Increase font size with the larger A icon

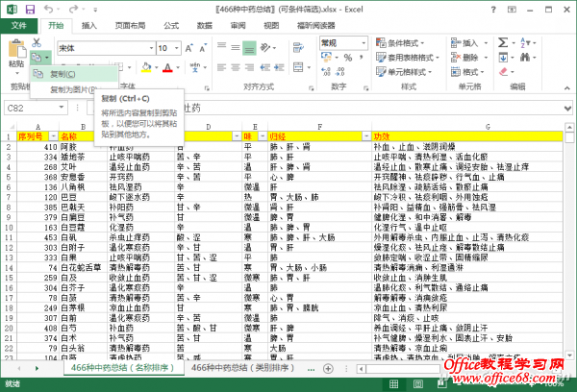coord(187,47)
